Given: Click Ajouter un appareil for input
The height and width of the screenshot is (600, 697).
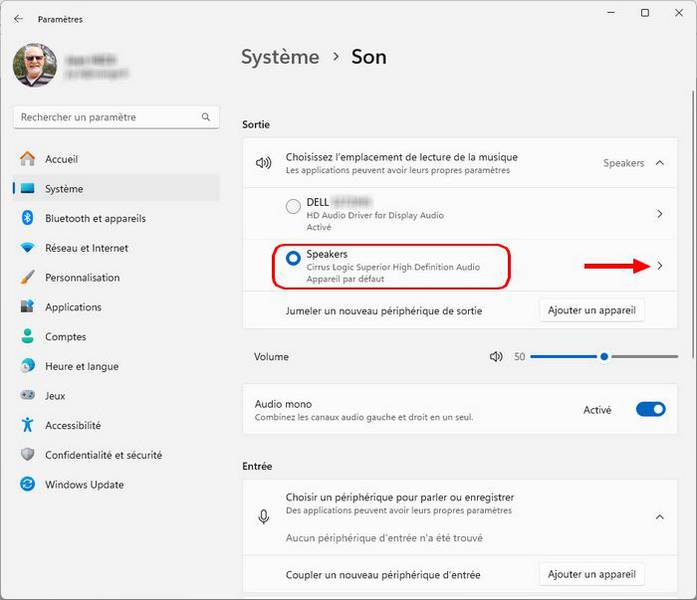Looking at the screenshot, I should click(x=592, y=574).
